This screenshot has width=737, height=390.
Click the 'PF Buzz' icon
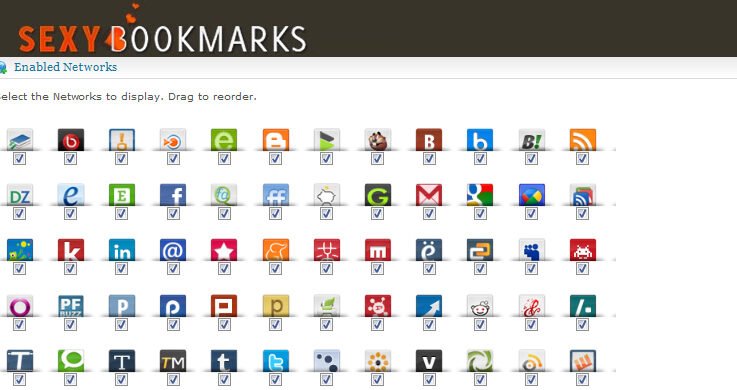tap(71, 305)
